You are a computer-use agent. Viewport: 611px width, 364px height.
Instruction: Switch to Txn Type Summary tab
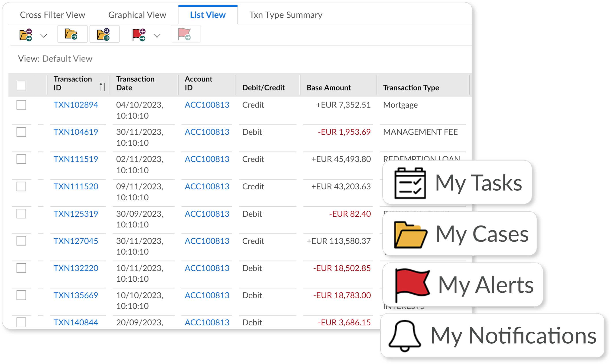point(285,14)
